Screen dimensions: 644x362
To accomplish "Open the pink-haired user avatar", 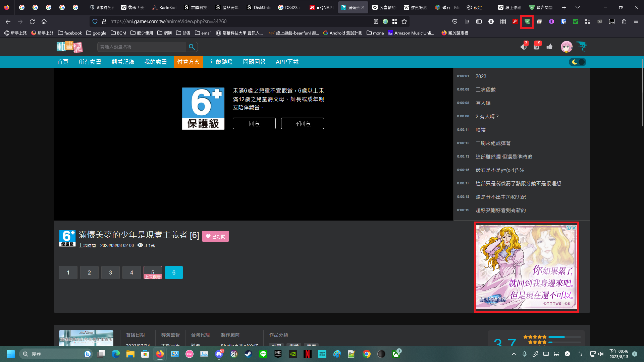I will pos(566,47).
